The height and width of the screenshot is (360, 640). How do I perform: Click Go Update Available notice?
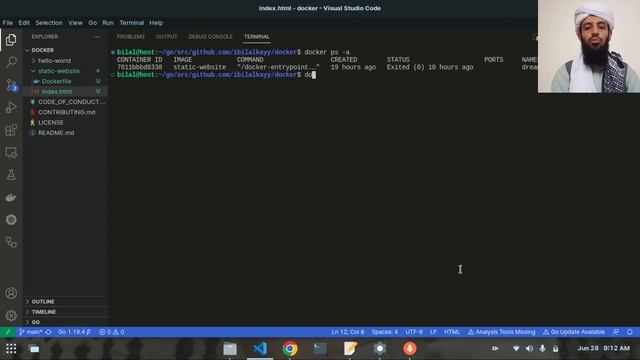[573, 332]
